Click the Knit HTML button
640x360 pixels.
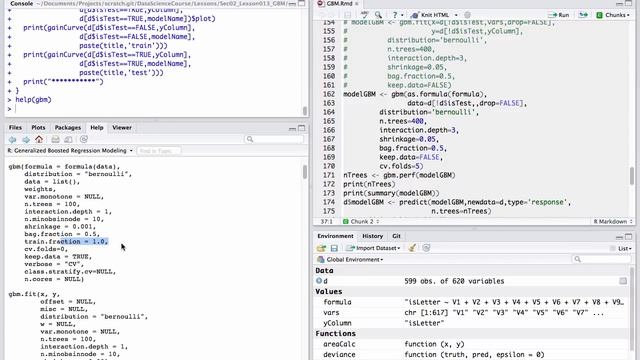430,15
